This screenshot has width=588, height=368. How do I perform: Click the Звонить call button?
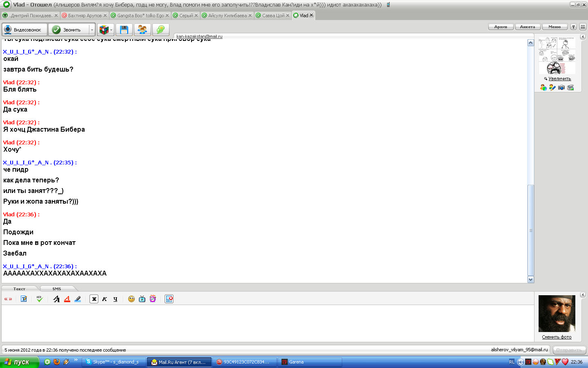coord(69,30)
